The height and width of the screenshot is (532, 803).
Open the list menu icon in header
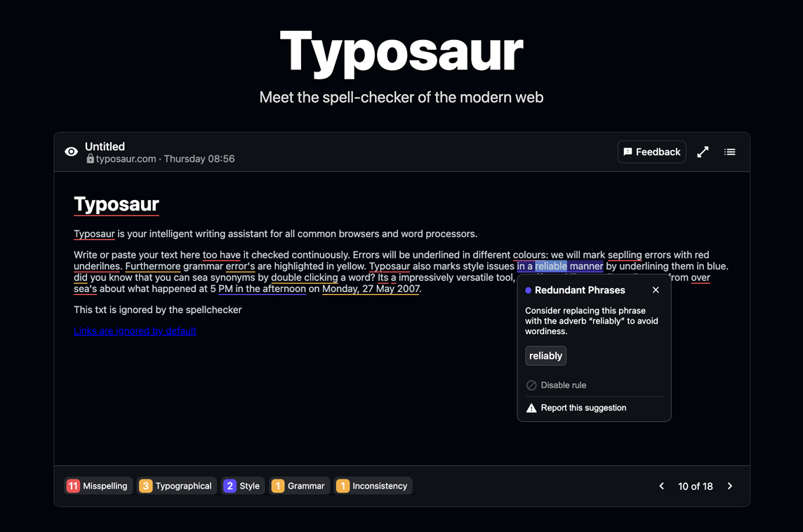click(x=730, y=152)
